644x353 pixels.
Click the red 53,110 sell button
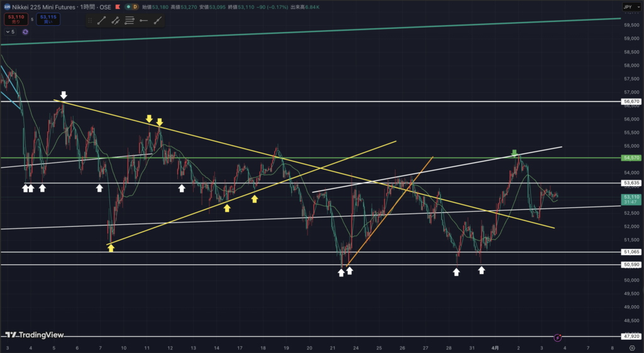tap(15, 20)
